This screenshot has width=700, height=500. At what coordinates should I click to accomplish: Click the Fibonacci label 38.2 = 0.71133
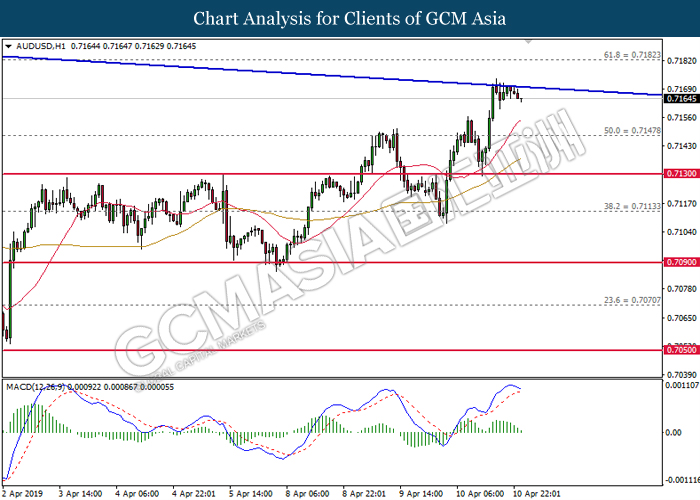632,206
